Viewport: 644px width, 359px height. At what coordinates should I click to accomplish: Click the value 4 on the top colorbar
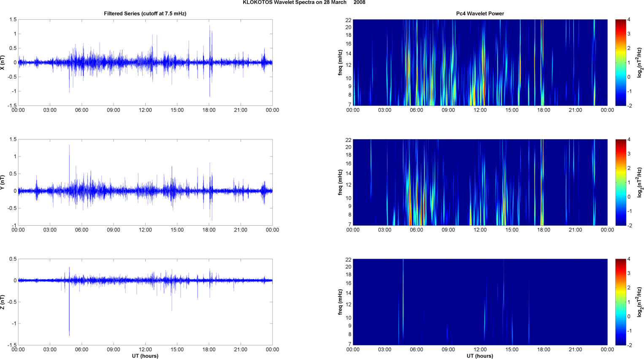(x=629, y=20)
